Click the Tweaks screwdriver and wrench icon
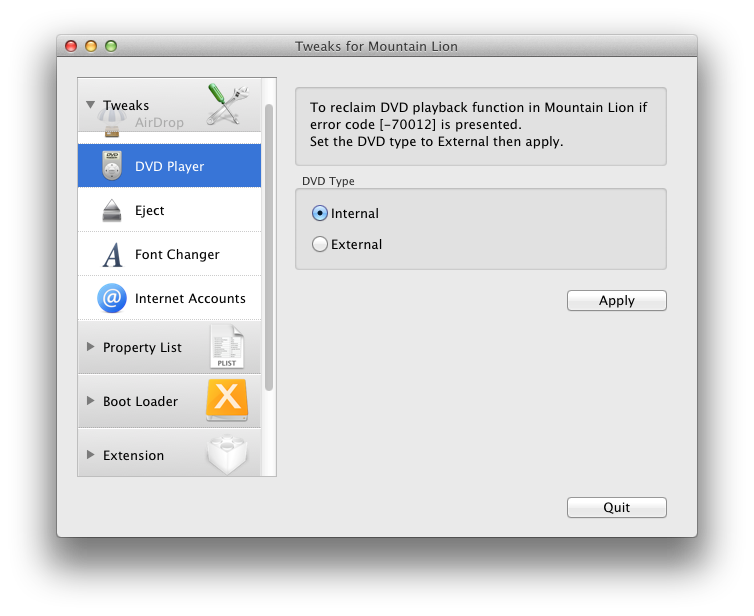754x616 pixels. pos(228,104)
